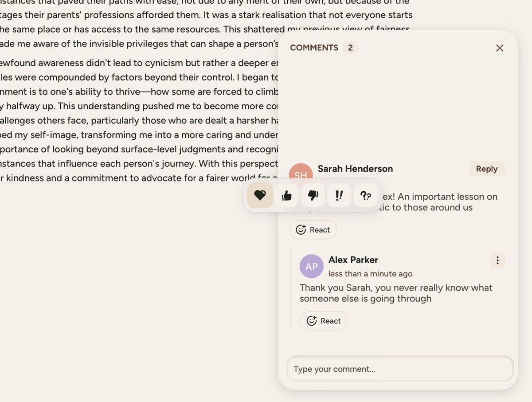This screenshot has width=532, height=402.
Task: Focus the 'Type your comment...' field
Action: tap(400, 369)
